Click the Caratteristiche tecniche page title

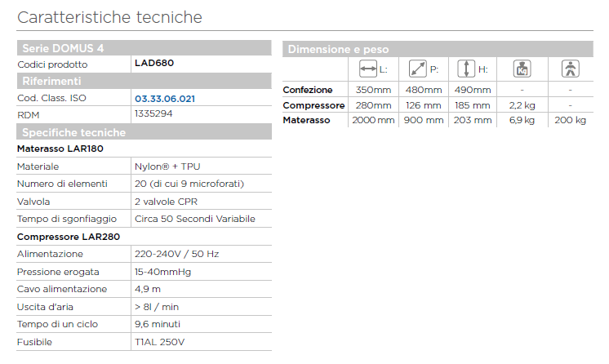click(109, 16)
